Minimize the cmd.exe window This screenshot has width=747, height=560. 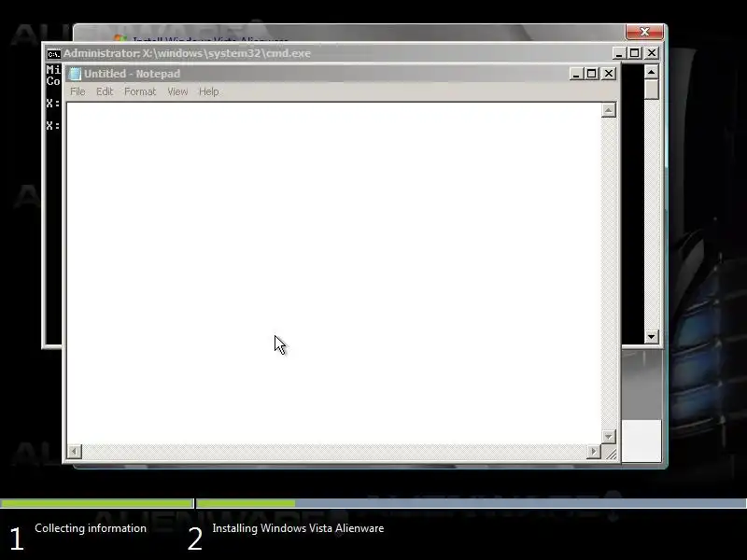pos(618,53)
